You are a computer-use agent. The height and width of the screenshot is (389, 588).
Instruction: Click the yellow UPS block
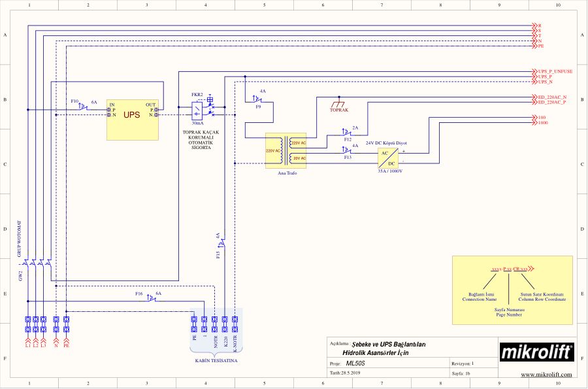(x=133, y=120)
